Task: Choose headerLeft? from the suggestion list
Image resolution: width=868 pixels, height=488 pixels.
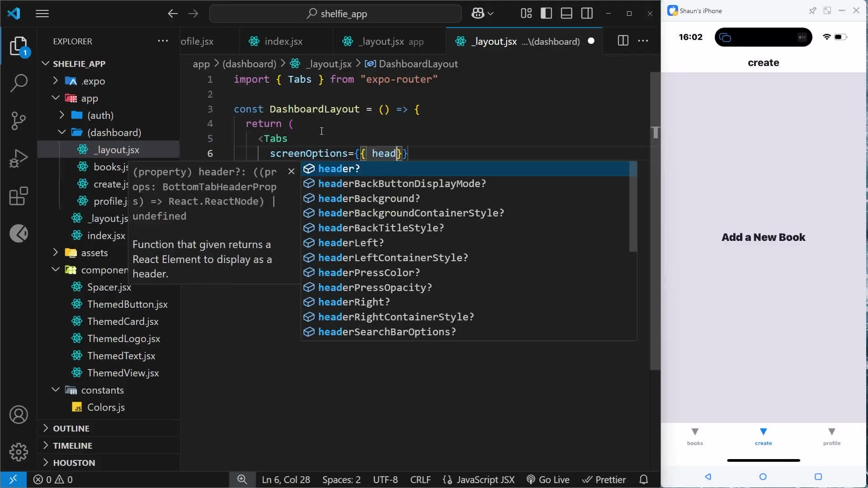Action: 351,243
